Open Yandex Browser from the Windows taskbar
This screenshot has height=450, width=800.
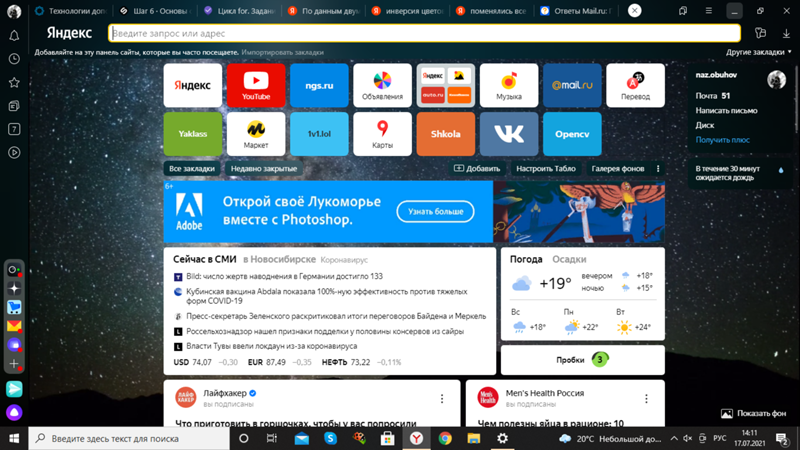(x=416, y=438)
